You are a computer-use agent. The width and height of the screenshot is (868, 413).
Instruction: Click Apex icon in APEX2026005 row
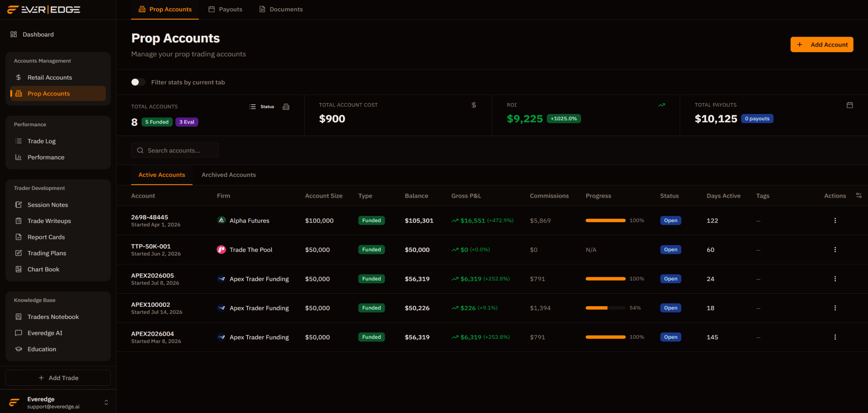222,279
